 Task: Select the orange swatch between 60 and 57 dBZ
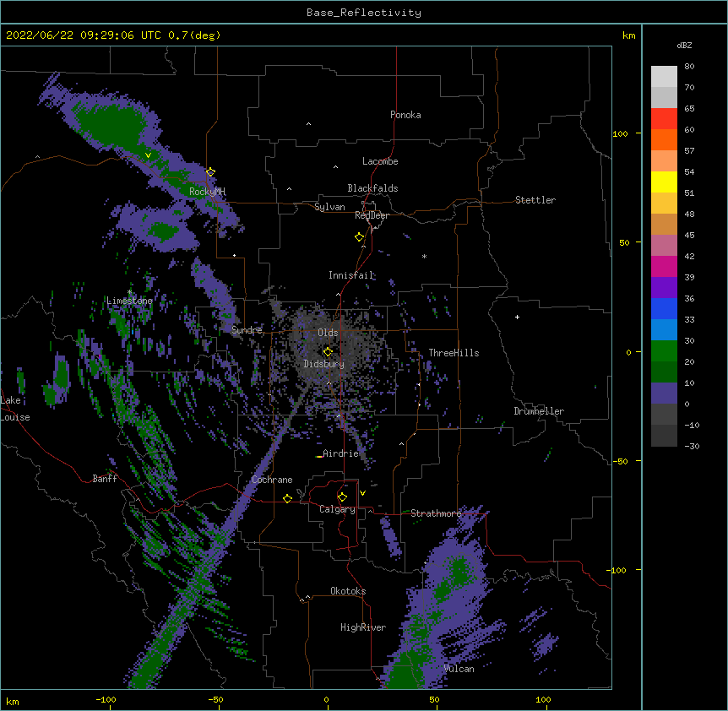(664, 139)
